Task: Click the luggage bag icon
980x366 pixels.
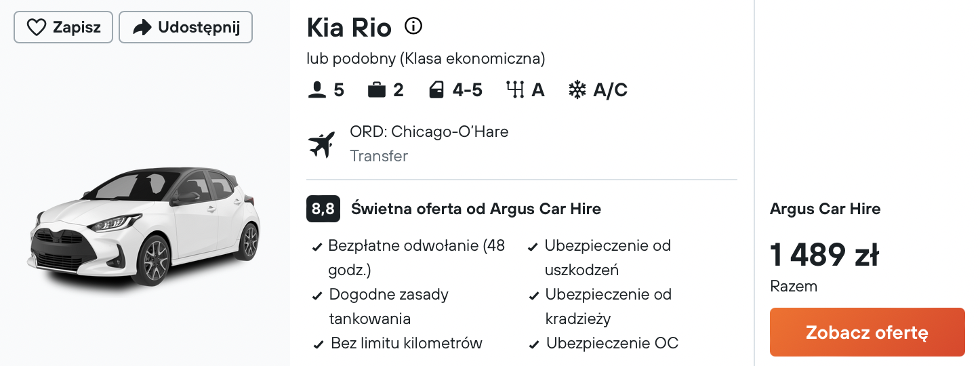Action: point(377,90)
